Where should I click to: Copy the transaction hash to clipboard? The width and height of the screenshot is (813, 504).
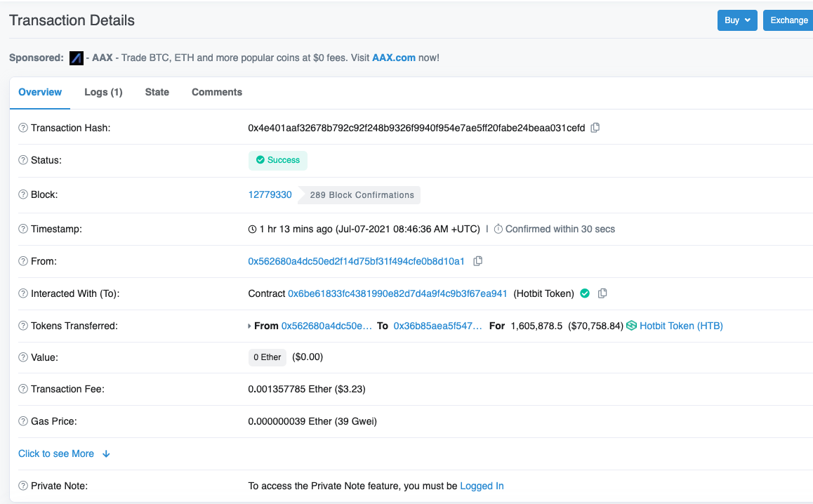[x=595, y=128]
